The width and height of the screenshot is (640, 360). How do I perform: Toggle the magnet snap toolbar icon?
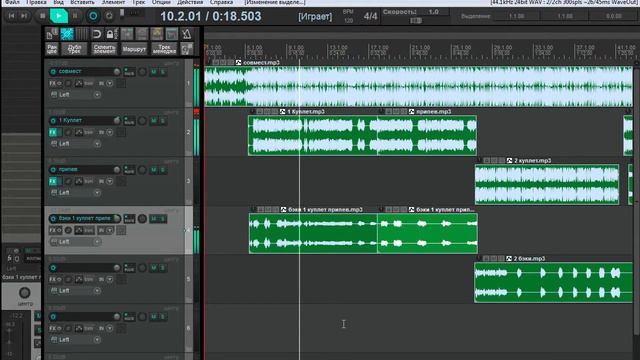tap(96, 34)
